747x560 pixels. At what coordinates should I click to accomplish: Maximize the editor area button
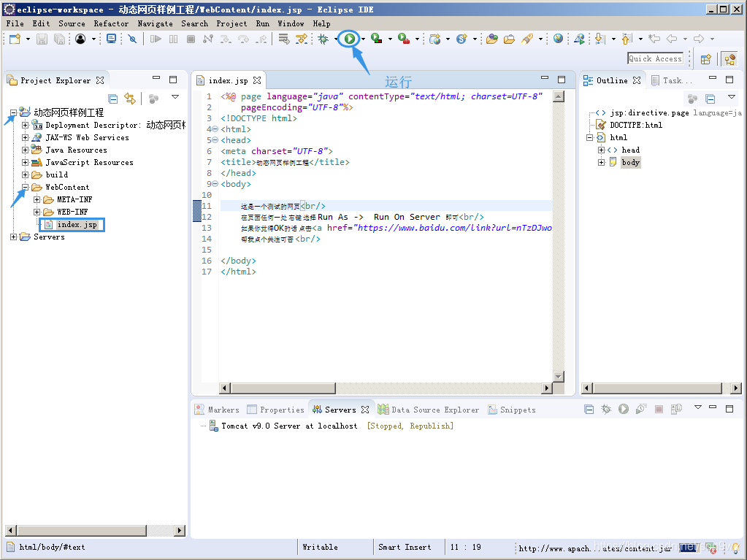[562, 79]
